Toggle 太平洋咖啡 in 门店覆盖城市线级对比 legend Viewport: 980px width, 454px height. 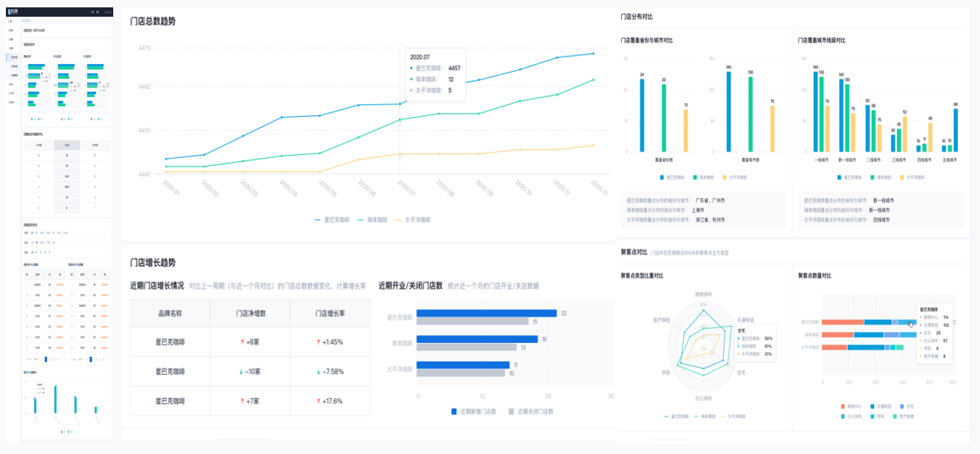tap(912, 177)
